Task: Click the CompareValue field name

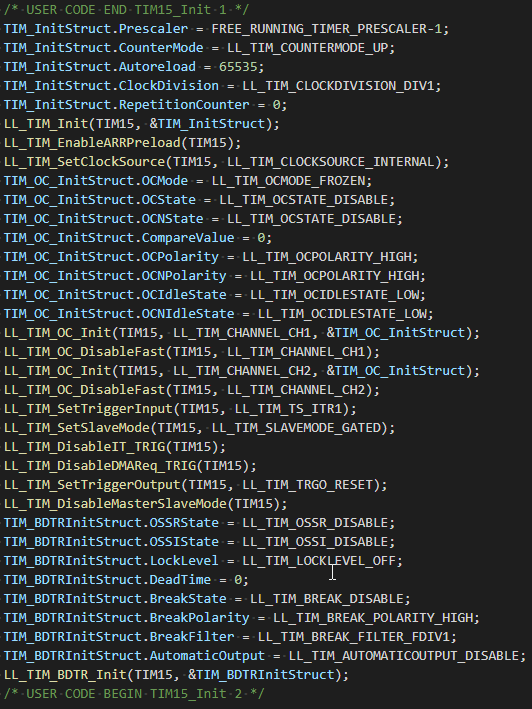Action: [188, 237]
